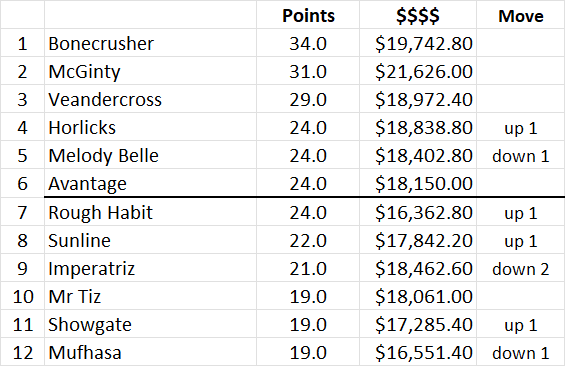
Task: Select the Bonecrusher name cell
Action: [150, 43]
